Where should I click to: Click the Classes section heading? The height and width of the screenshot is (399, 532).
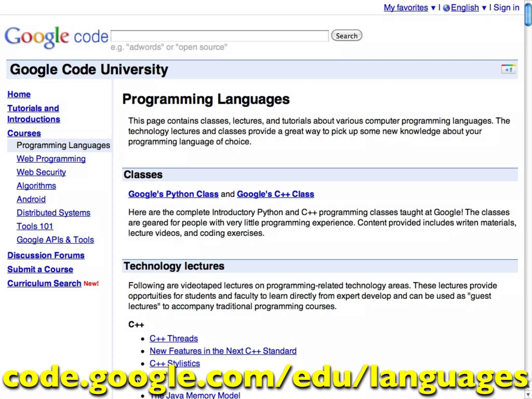pyautogui.click(x=143, y=175)
